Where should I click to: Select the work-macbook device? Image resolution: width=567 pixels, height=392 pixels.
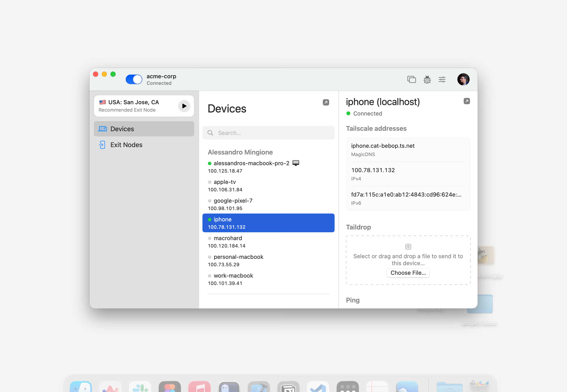[x=233, y=279]
